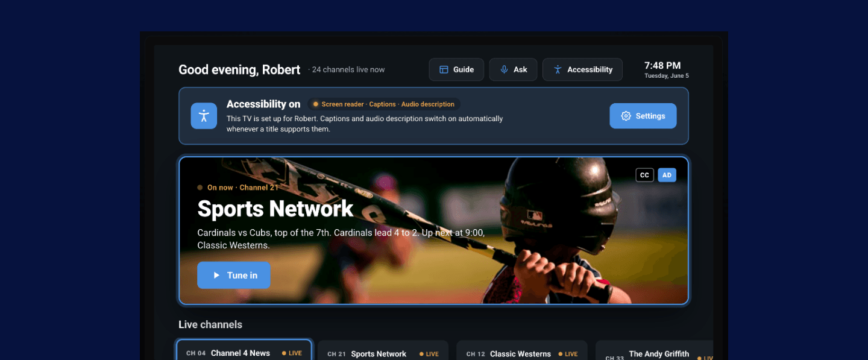This screenshot has height=360, width=868.
Task: Click the microphone icon
Action: point(504,69)
